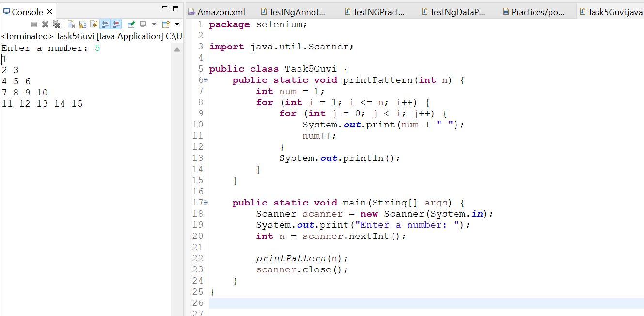Open the Display Selected Console dropdown arrow
Image resolution: width=644 pixels, height=316 pixels.
[x=154, y=24]
